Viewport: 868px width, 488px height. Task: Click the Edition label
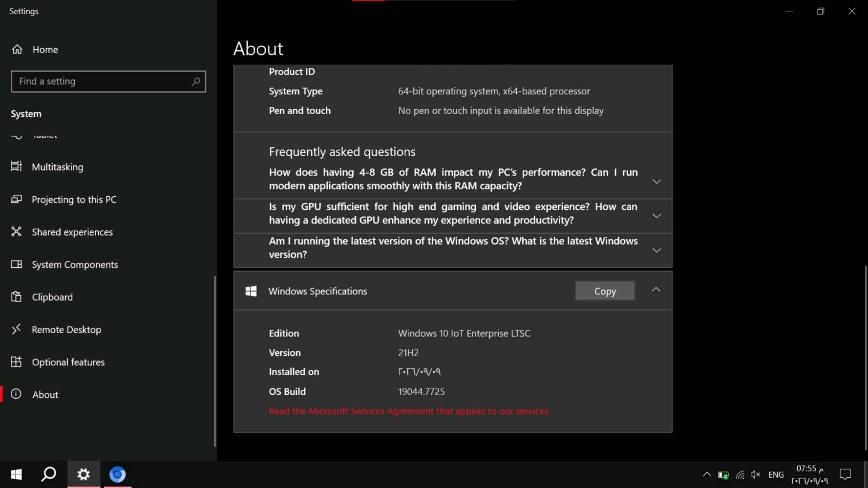click(284, 333)
